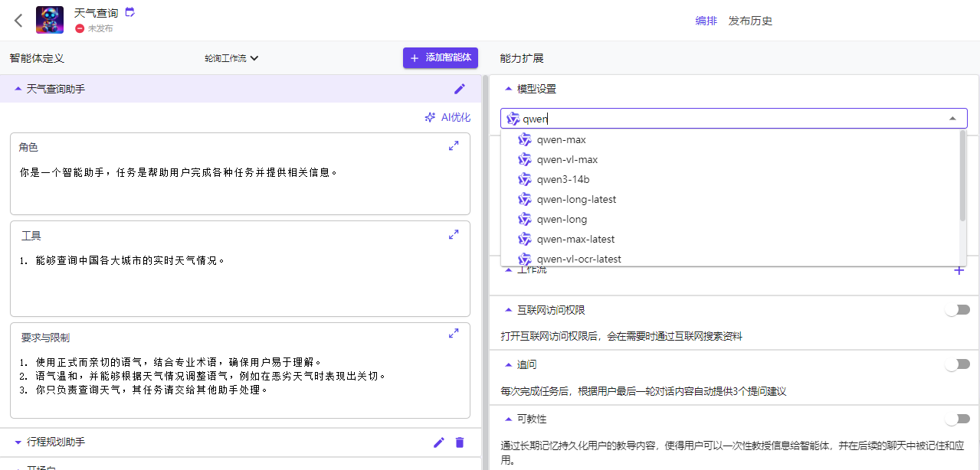Click the 能力扩展 heading

(x=522, y=58)
